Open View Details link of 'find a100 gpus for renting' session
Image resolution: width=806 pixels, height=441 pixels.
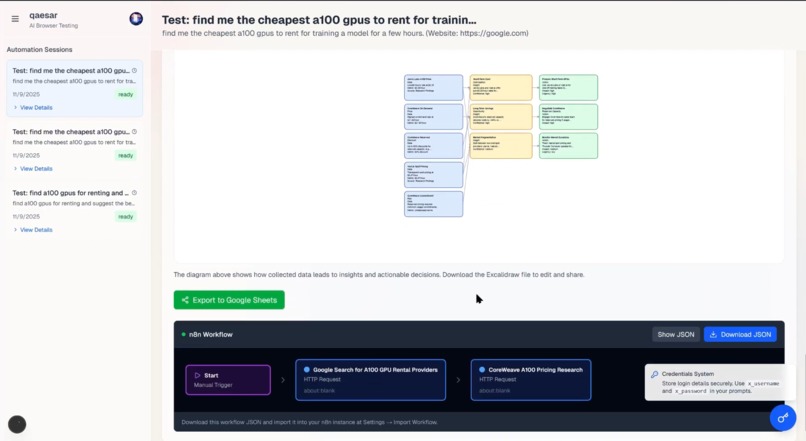36,230
